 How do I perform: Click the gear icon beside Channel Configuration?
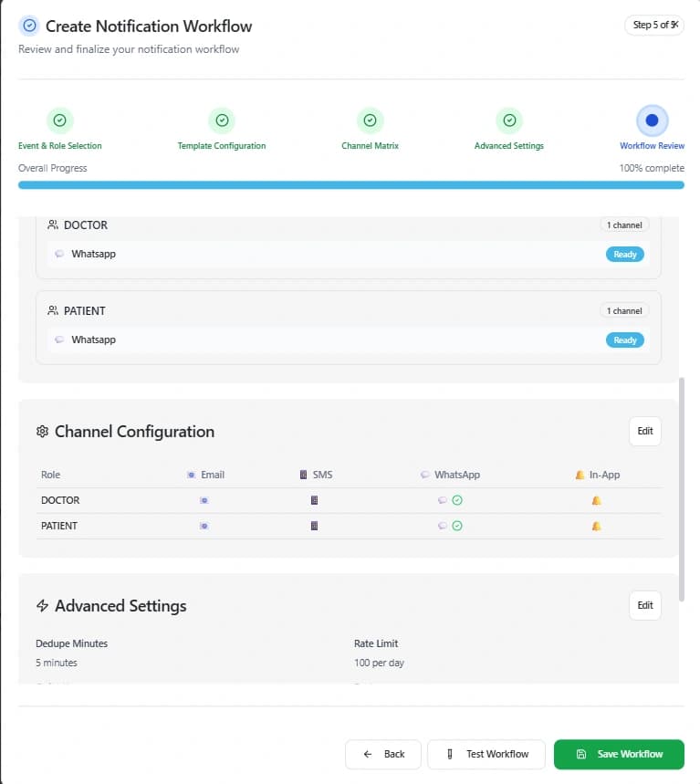tap(42, 431)
